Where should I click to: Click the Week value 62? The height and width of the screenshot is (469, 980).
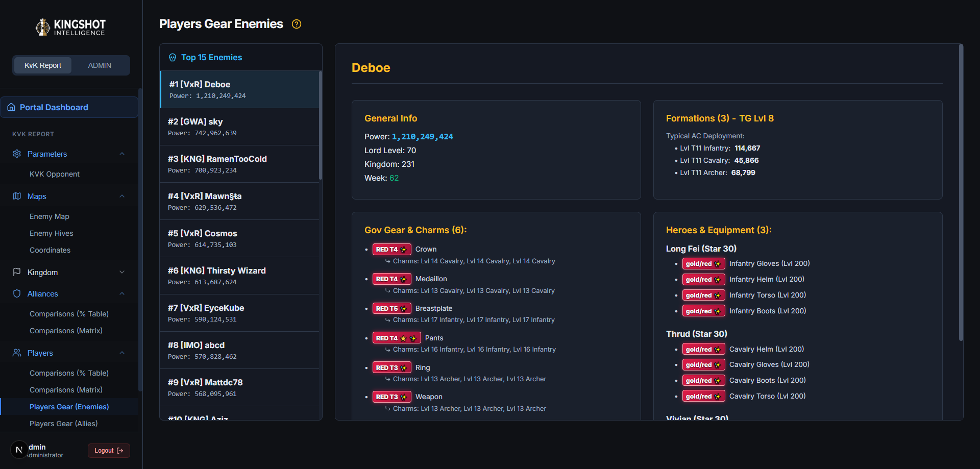point(394,178)
